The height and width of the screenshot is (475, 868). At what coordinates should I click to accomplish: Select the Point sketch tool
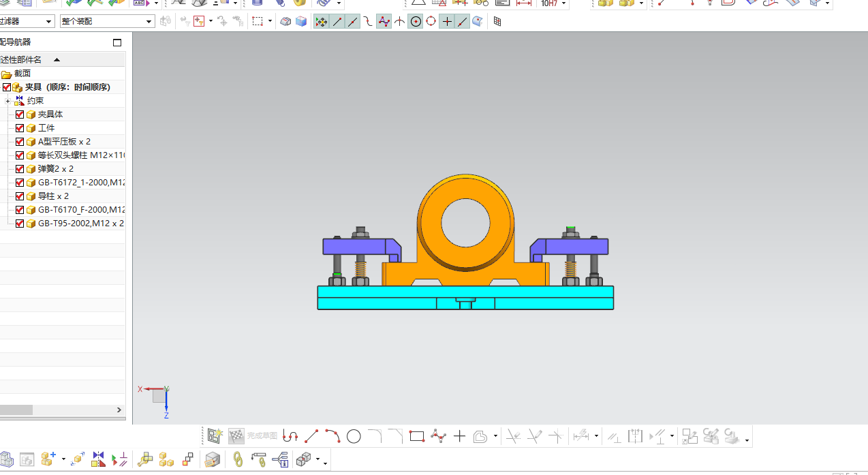coord(459,436)
